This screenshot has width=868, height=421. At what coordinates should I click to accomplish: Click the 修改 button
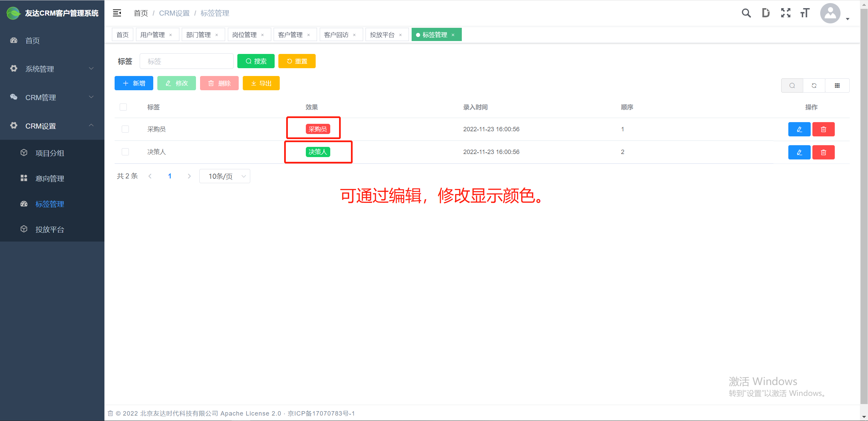pyautogui.click(x=177, y=83)
